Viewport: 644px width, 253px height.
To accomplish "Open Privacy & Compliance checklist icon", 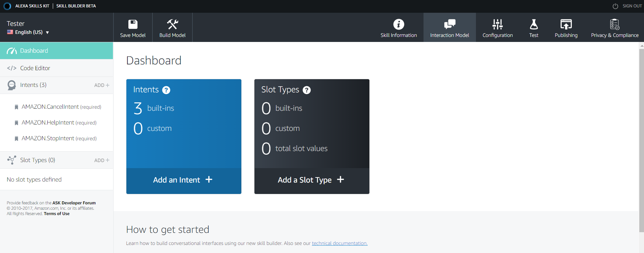I will (614, 24).
